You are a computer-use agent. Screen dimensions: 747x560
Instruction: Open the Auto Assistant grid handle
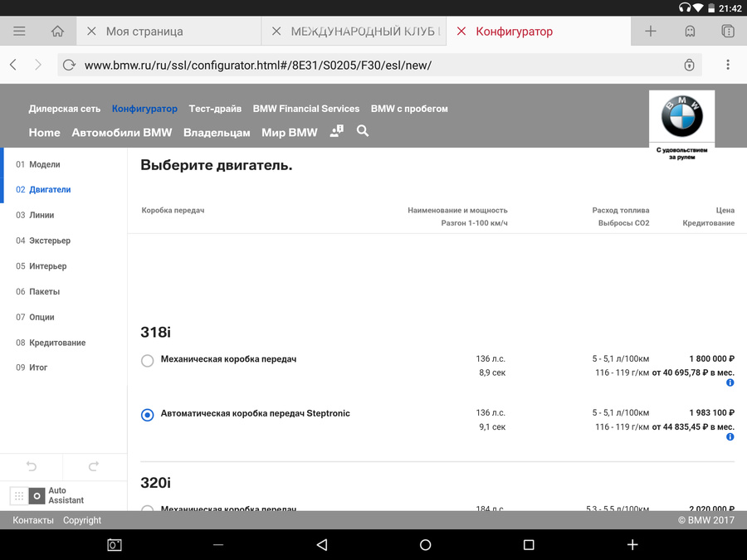point(19,496)
